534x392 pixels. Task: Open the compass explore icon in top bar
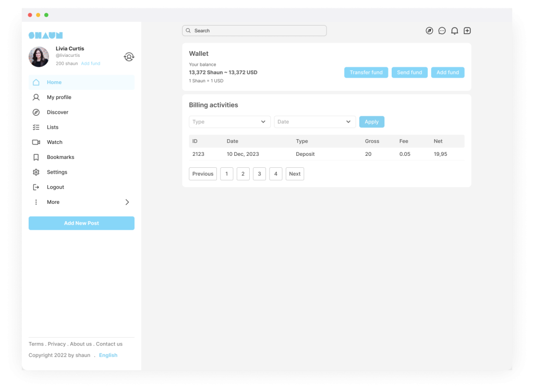[430, 31]
